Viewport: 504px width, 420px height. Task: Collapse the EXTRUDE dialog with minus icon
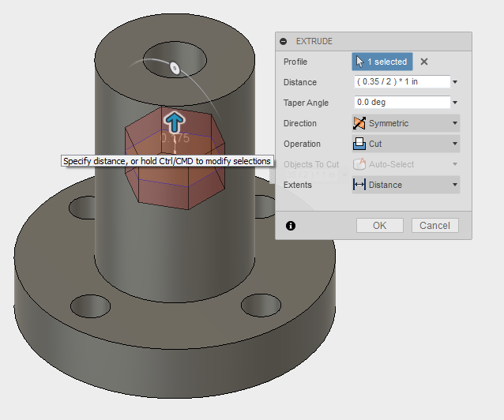coord(283,42)
